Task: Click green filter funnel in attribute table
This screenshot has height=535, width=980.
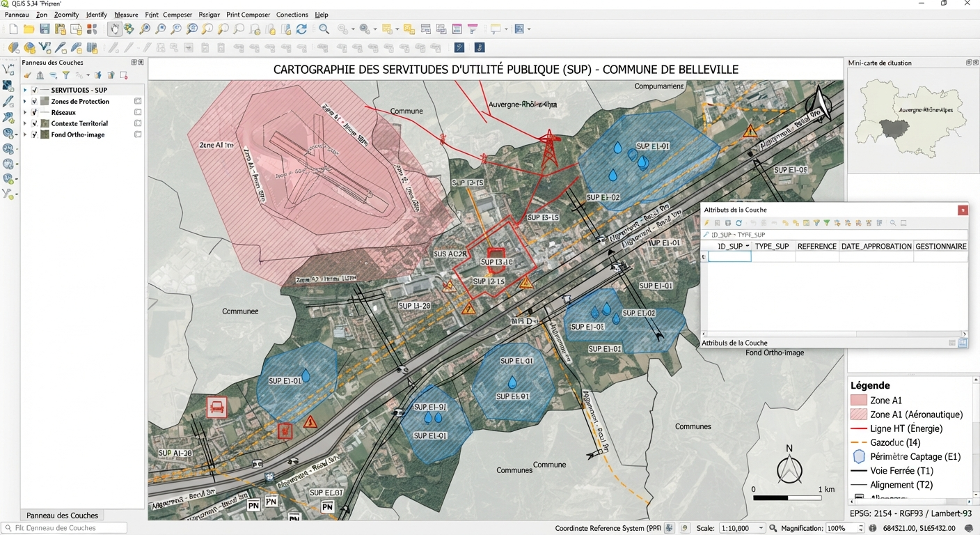Action: point(826,223)
